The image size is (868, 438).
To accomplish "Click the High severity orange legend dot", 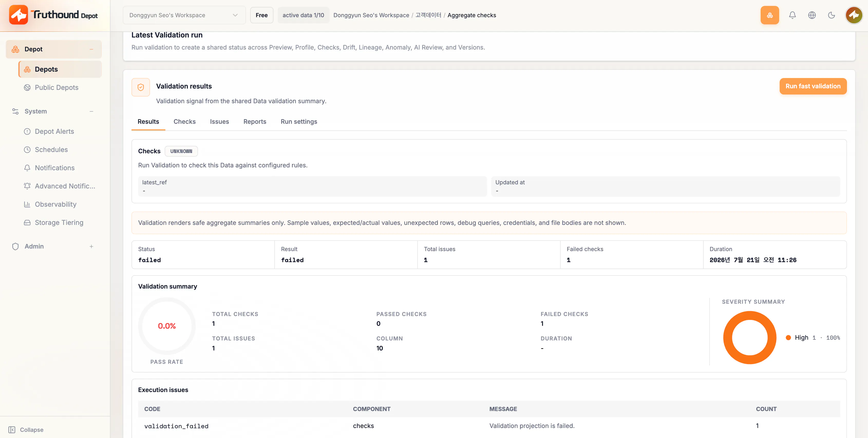I will [x=788, y=338].
